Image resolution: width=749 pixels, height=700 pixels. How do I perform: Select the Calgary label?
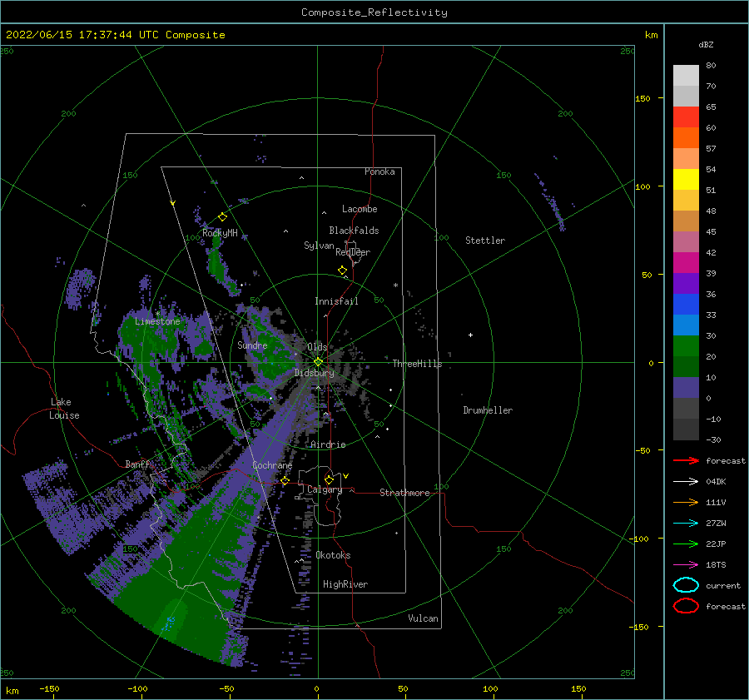[x=325, y=489]
